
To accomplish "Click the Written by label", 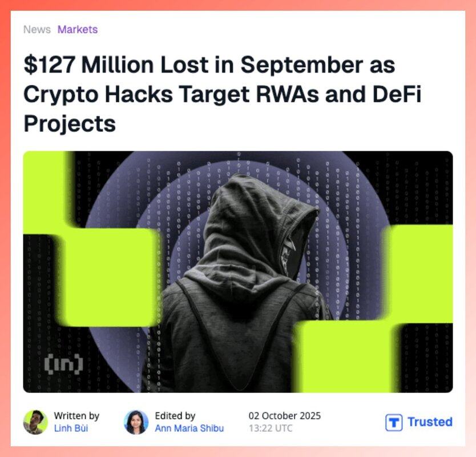I will (x=76, y=416).
